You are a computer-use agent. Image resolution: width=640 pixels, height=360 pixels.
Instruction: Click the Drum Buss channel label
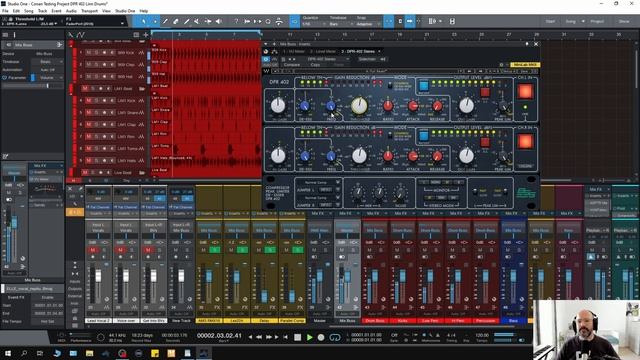[375, 321]
